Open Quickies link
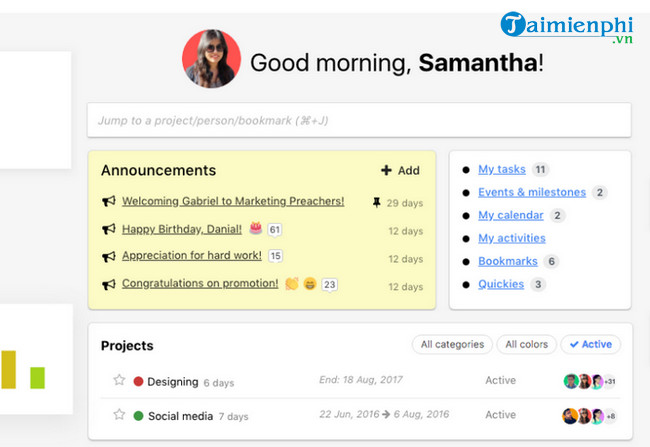 pos(501,284)
